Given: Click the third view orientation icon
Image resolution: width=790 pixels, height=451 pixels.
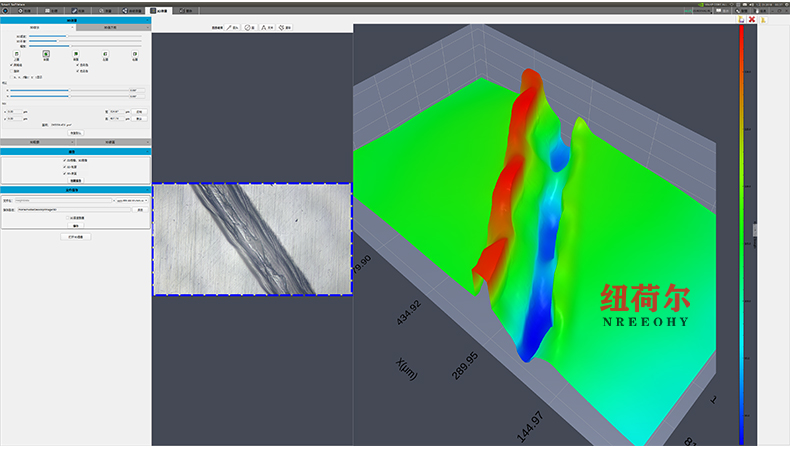Looking at the screenshot, I should click(76, 54).
